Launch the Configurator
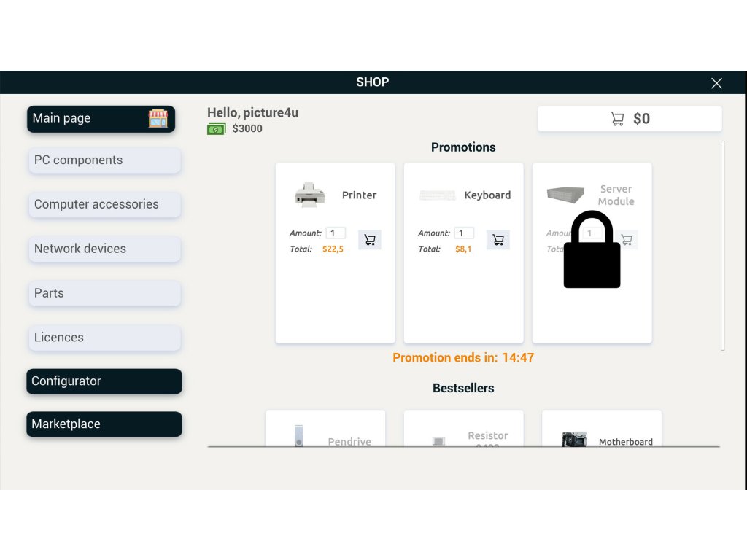Image resolution: width=747 pixels, height=560 pixels. coord(104,381)
